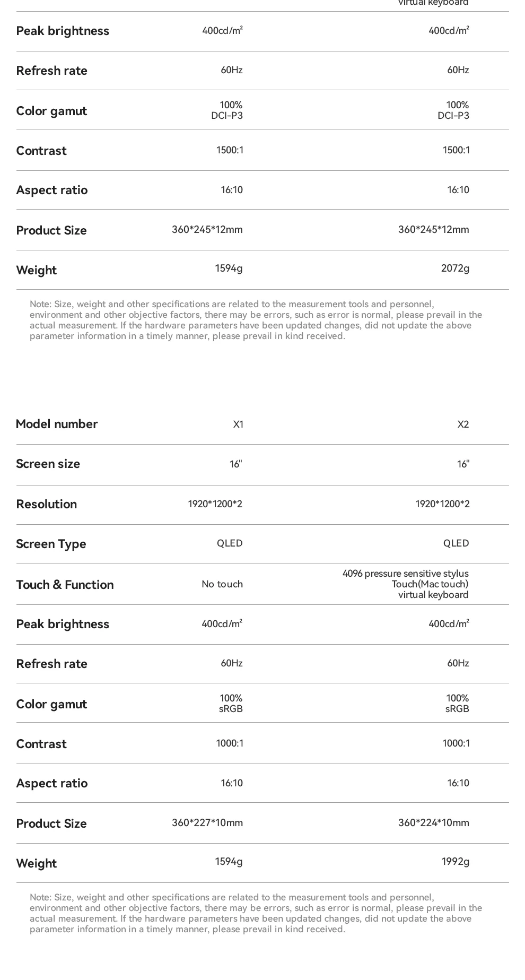Click the Touch(Mac touch) text under X2
This screenshot has height=980, width=525.
[430, 584]
